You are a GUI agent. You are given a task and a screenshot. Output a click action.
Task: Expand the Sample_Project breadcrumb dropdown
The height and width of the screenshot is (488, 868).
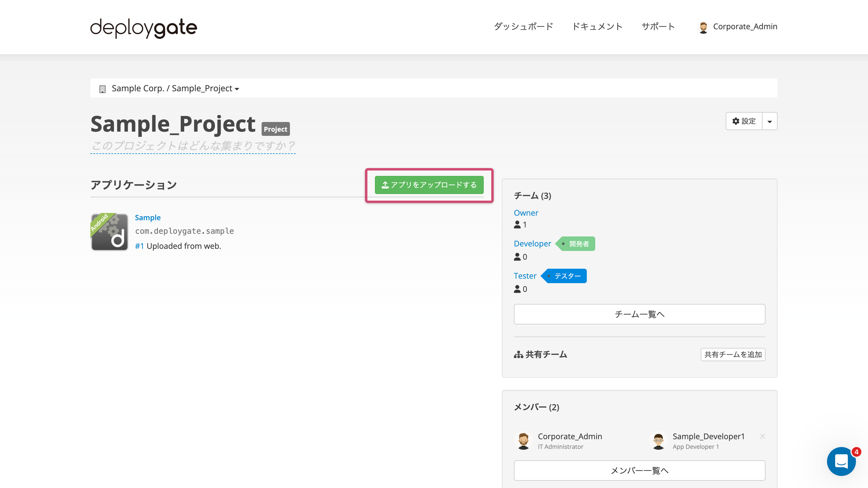(237, 89)
